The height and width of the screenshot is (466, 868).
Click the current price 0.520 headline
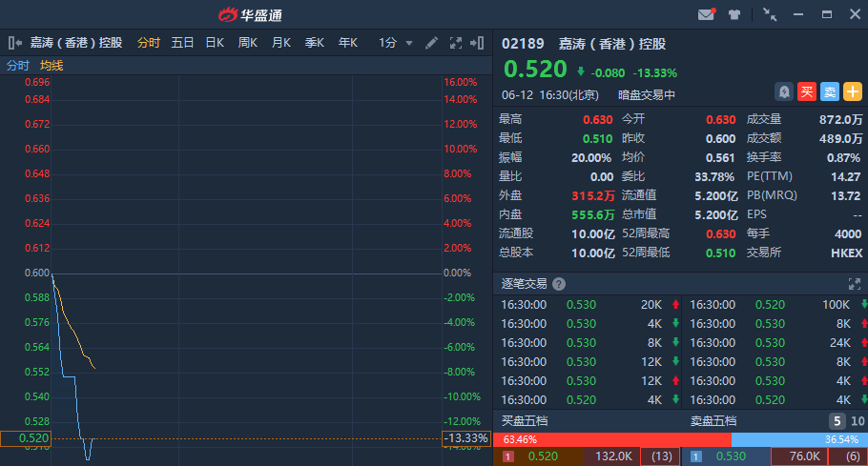pos(535,70)
